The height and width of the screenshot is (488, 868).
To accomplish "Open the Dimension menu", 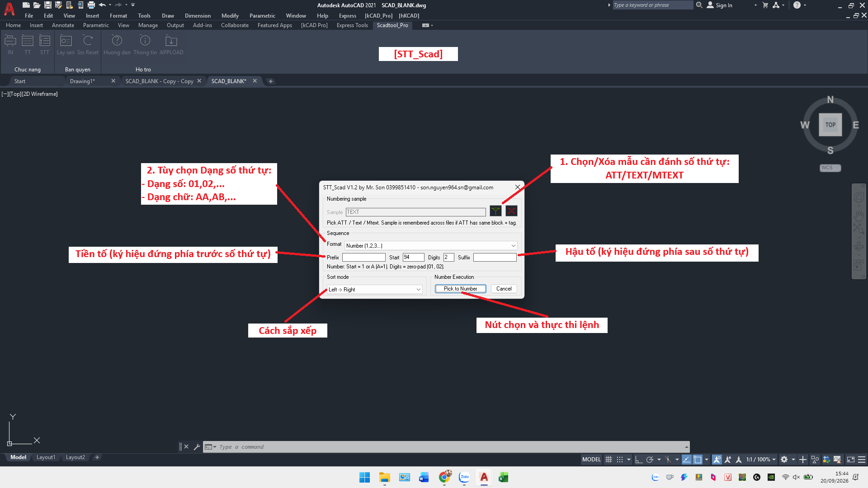I will point(198,16).
